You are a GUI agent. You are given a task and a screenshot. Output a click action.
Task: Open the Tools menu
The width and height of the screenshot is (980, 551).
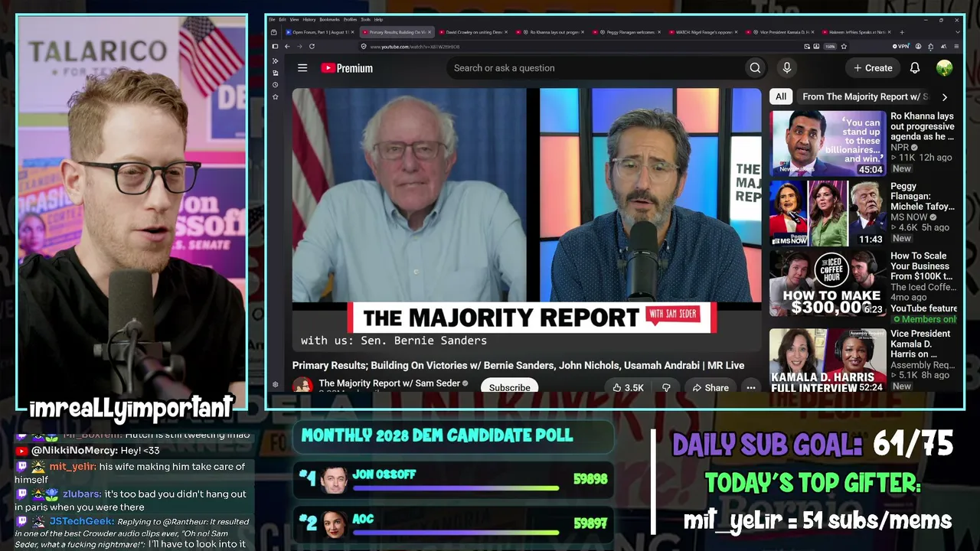364,19
